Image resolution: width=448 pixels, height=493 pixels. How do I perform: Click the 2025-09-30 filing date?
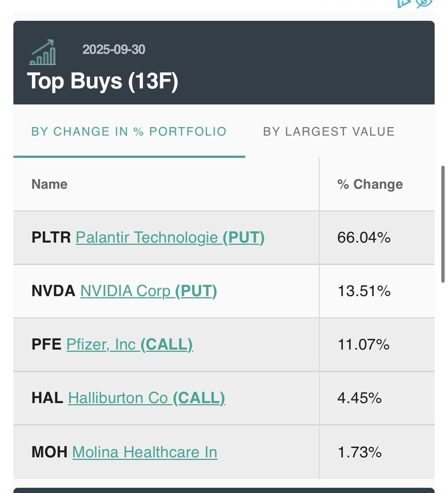pos(114,49)
